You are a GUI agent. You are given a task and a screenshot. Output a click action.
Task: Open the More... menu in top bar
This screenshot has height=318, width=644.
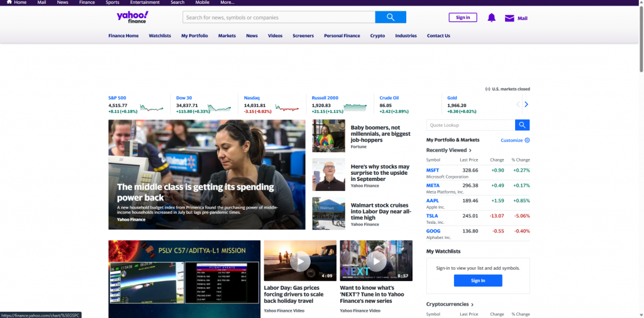pos(227,3)
